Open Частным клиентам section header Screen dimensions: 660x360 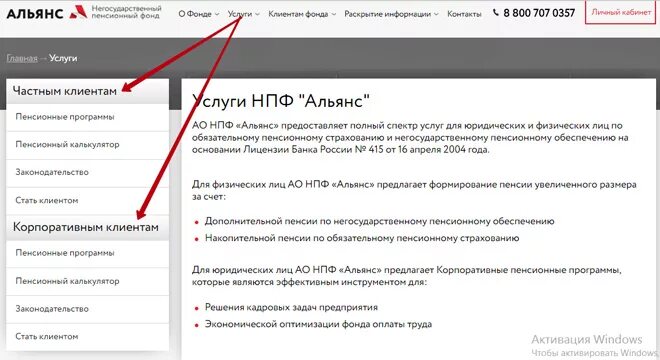pyautogui.click(x=88, y=91)
